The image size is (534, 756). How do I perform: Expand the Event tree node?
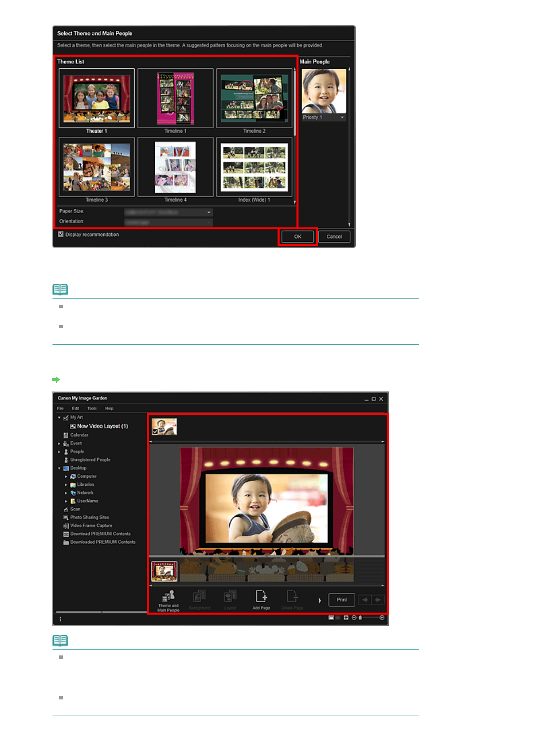(x=59, y=444)
